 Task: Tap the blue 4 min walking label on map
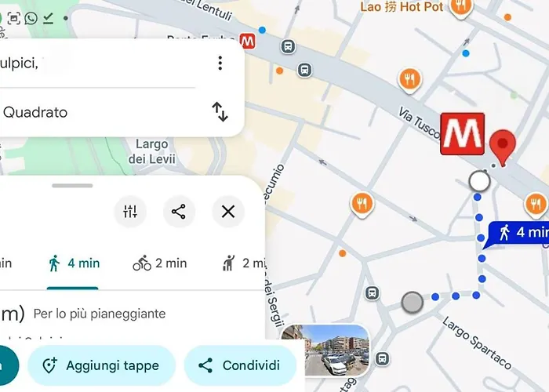(x=519, y=233)
